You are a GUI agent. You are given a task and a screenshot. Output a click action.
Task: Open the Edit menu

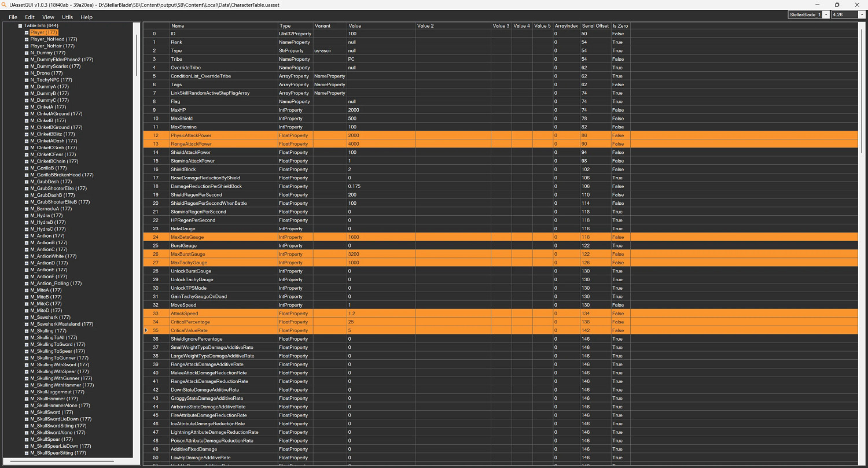(30, 17)
